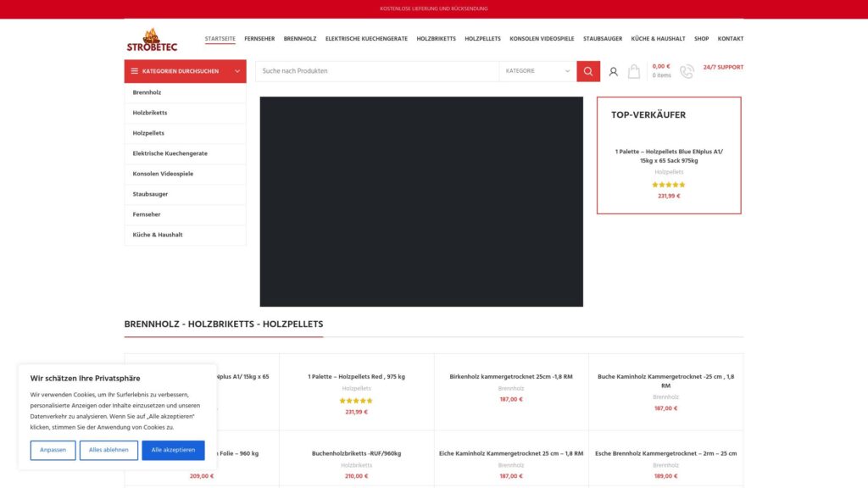The image size is (868, 488).
Task: Open the shopping bag cart icon
Action: (x=633, y=71)
